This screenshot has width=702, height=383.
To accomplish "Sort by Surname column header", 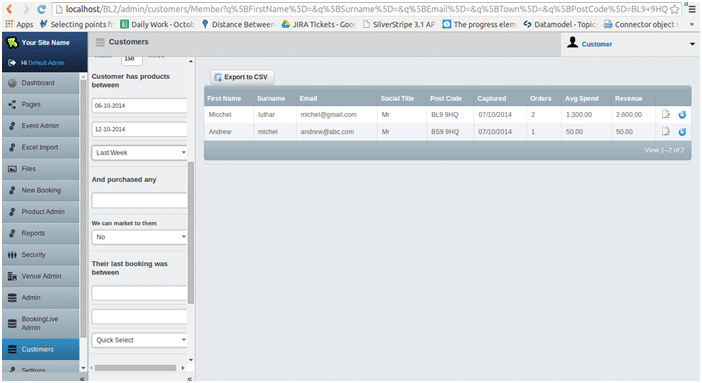I will pos(271,99).
